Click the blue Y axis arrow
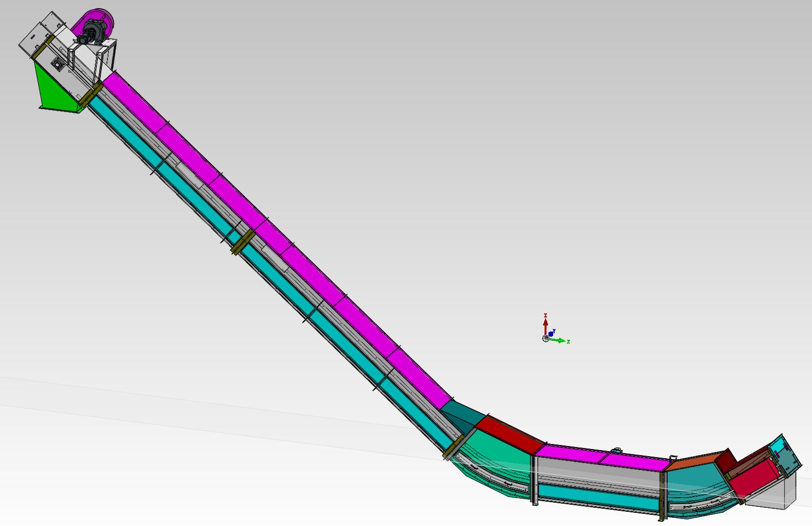 click(552, 334)
